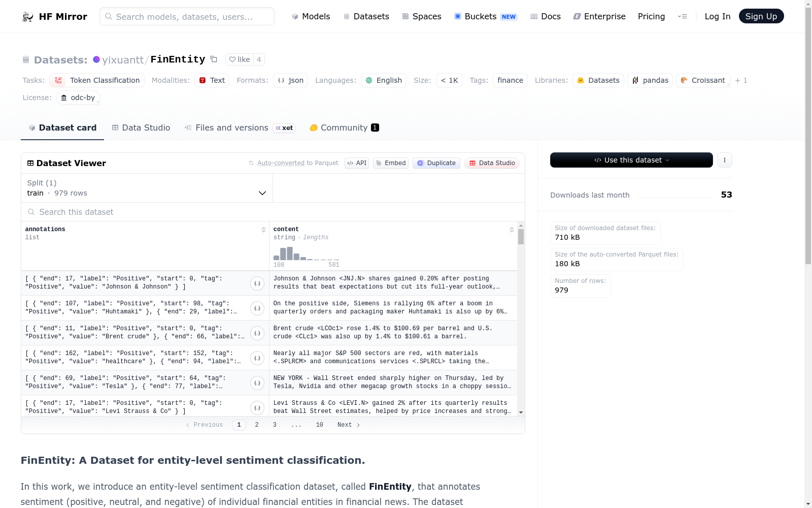The width and height of the screenshot is (812, 508).
Task: Expand JSON in the Brent crude row
Action: coord(257,333)
